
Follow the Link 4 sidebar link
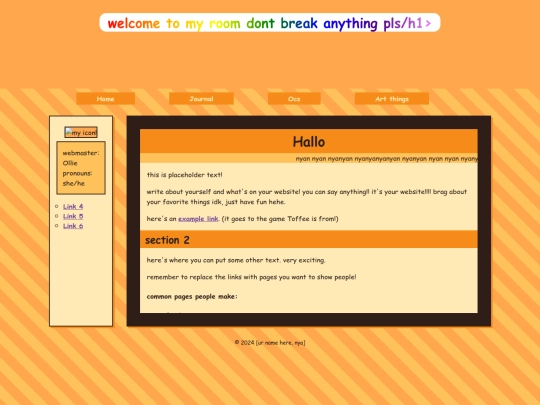[x=73, y=206]
